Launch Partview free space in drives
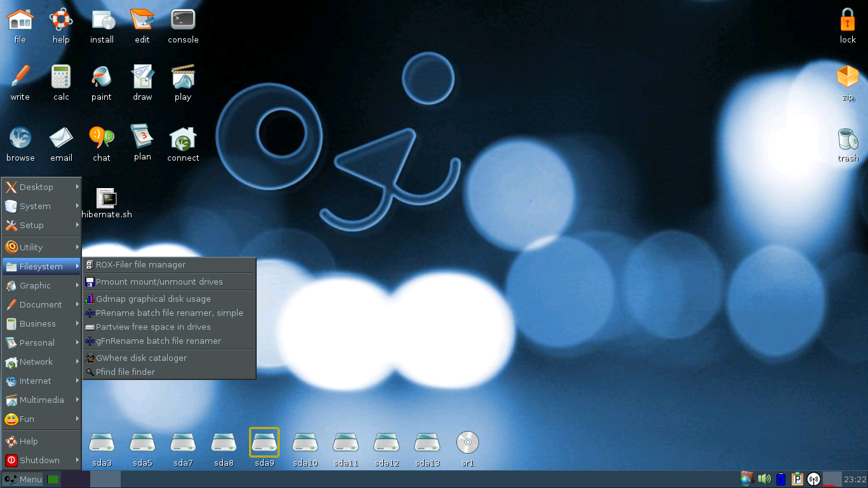The width and height of the screenshot is (868, 488). tap(169, 327)
